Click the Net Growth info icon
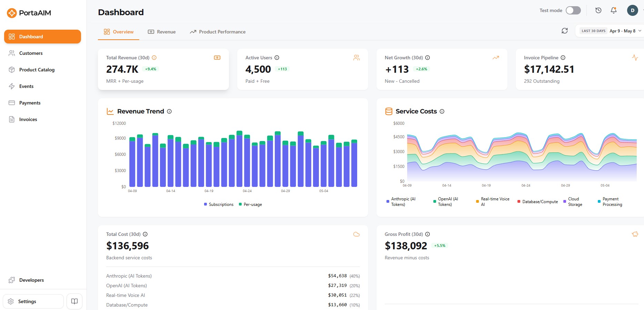644x310 pixels. (x=427, y=58)
